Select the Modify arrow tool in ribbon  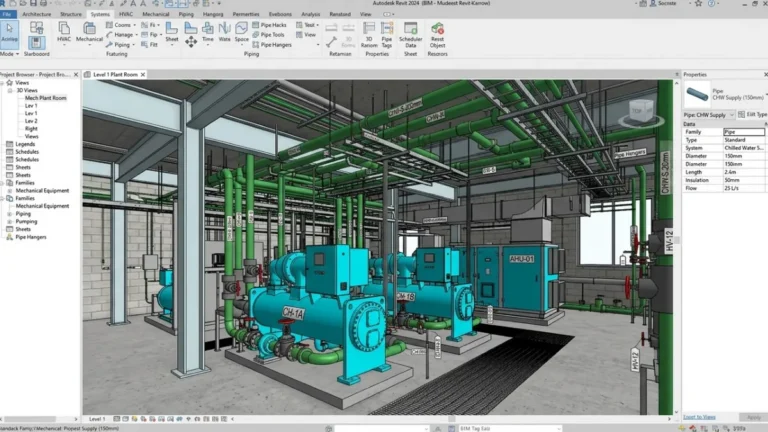[9, 34]
